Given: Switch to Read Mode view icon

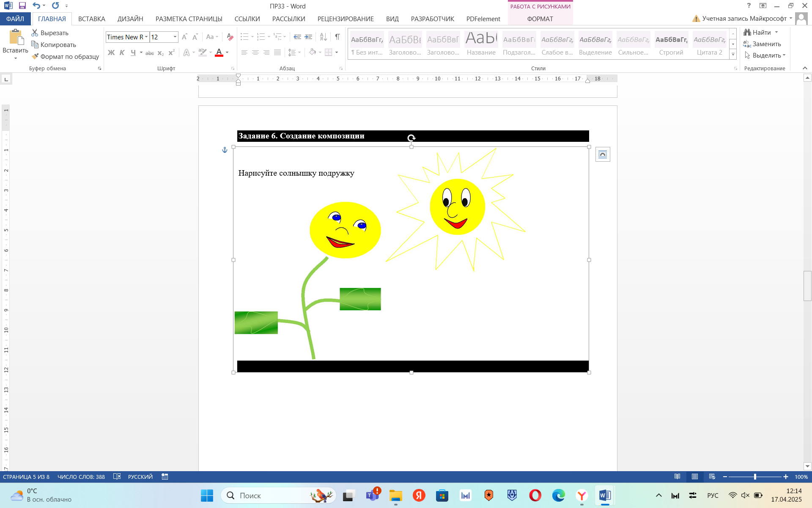Looking at the screenshot, I should 677,477.
